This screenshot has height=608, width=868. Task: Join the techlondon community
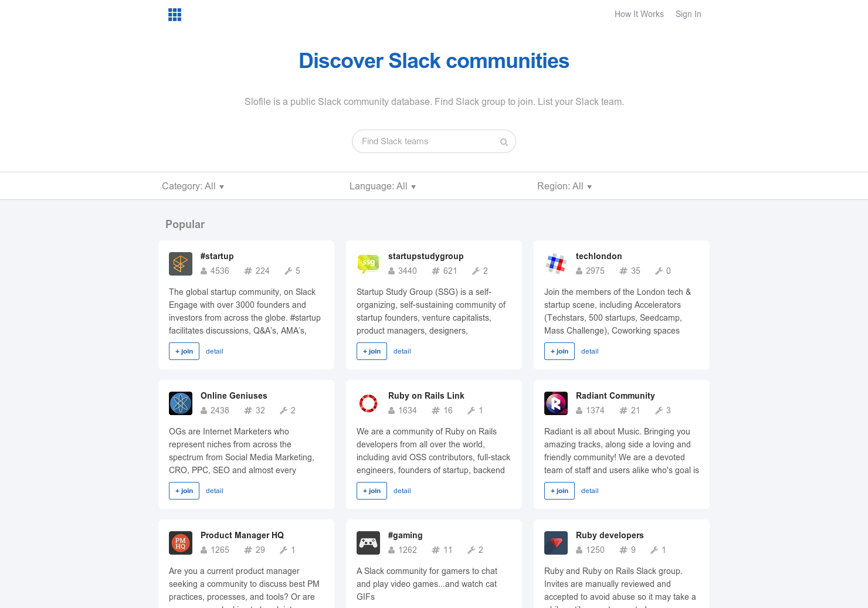tap(560, 351)
